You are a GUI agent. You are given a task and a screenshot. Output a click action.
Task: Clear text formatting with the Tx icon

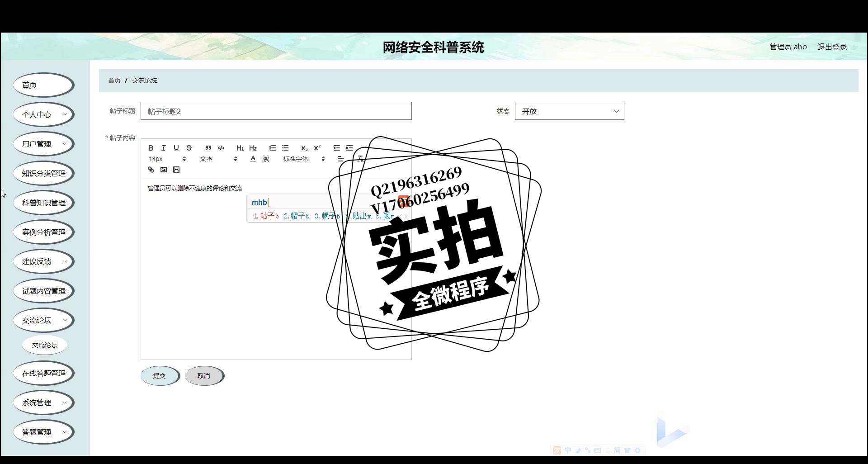click(360, 159)
